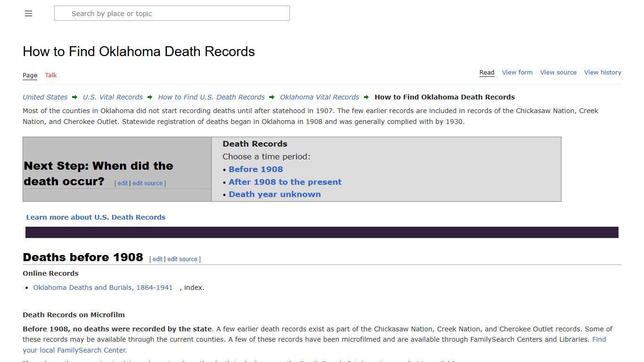The height and width of the screenshot is (362, 644).
Task: Click inside the search by place field
Action: tap(172, 13)
